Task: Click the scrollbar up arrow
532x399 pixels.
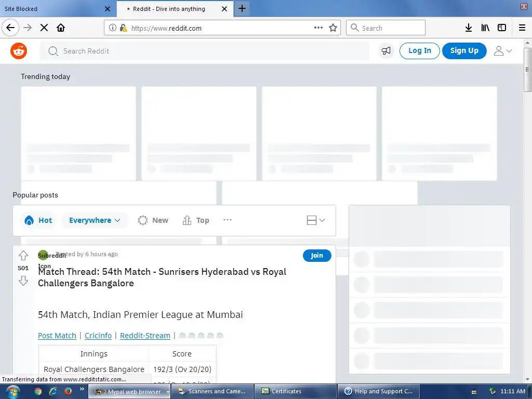Action: click(x=527, y=43)
